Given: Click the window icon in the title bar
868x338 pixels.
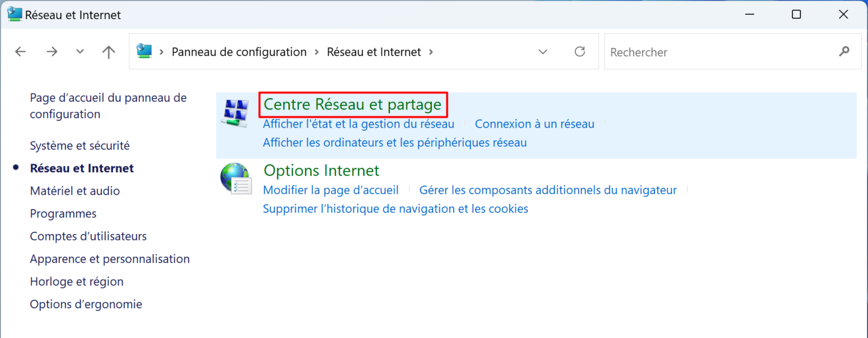Looking at the screenshot, I should (x=14, y=14).
